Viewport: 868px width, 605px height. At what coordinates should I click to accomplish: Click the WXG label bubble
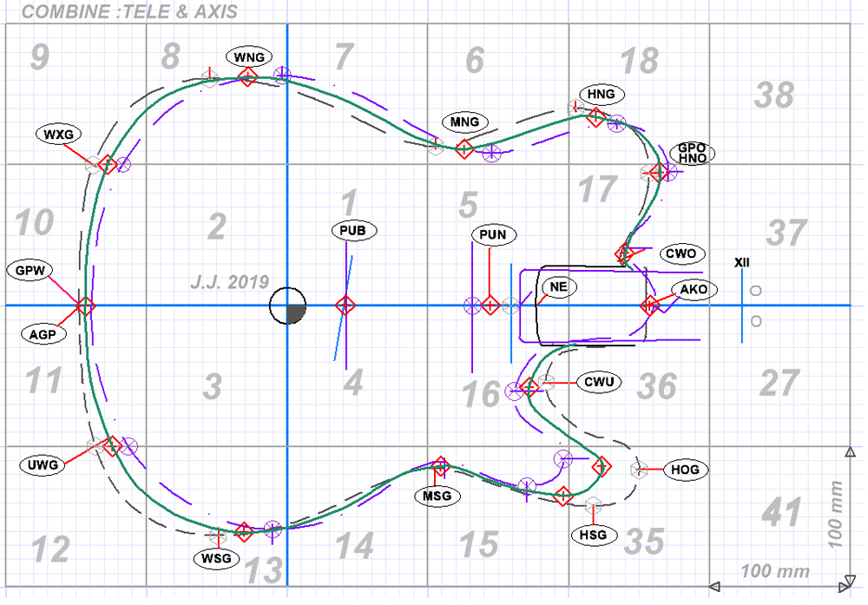tap(60, 135)
